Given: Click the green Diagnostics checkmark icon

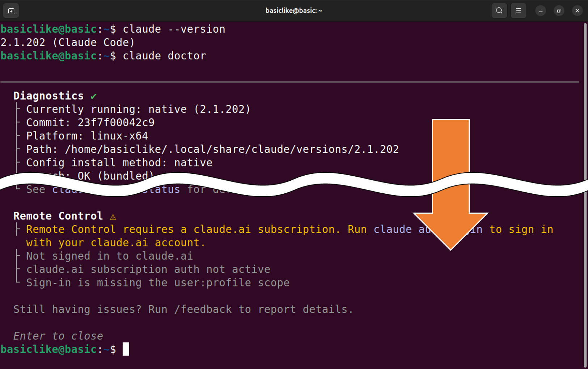Looking at the screenshot, I should (x=94, y=96).
